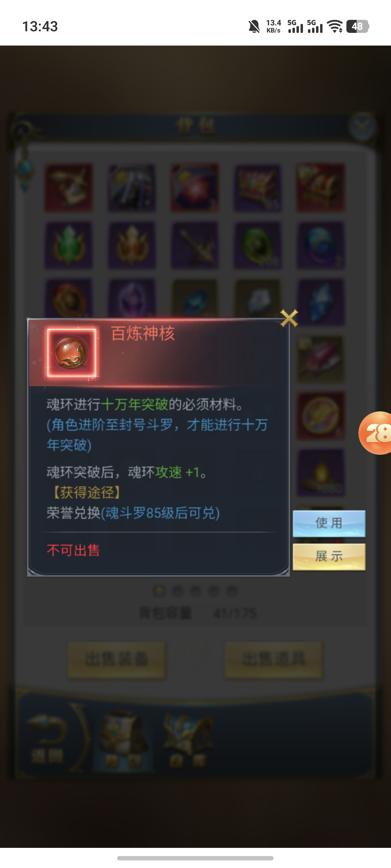This screenshot has width=391, height=868.
Task: Select the golden crown treasure chest item
Action: [x=257, y=188]
